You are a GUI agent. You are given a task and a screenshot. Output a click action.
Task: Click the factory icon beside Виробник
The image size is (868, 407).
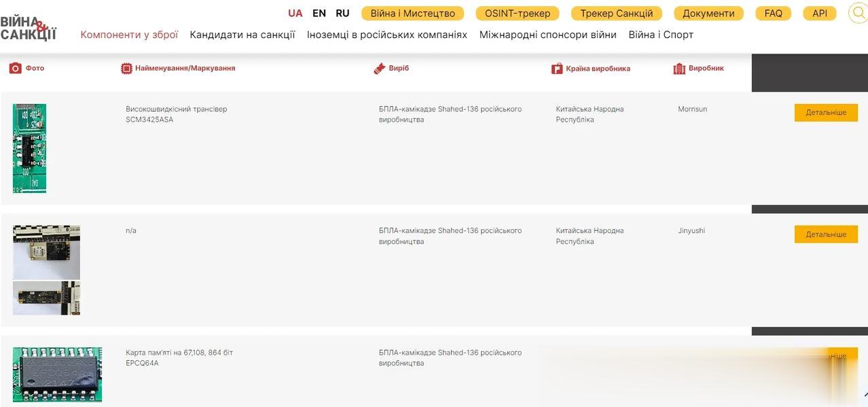click(x=679, y=68)
